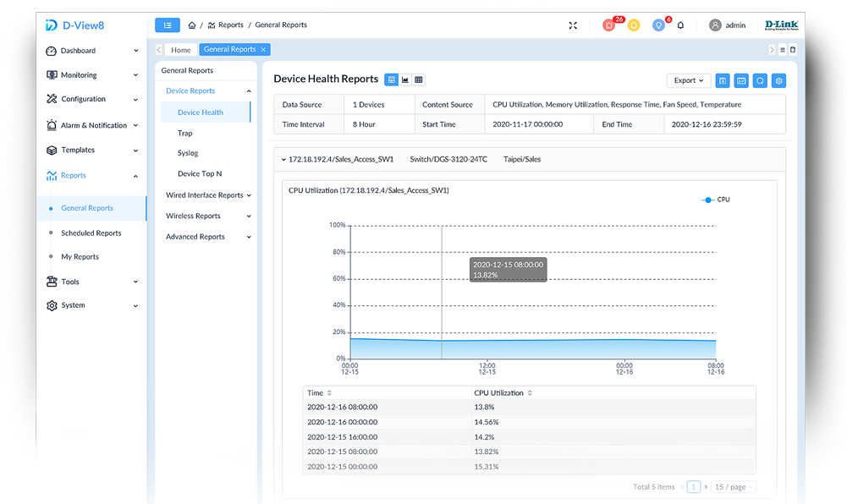Click the fullscreen toggle icon in header

573,25
